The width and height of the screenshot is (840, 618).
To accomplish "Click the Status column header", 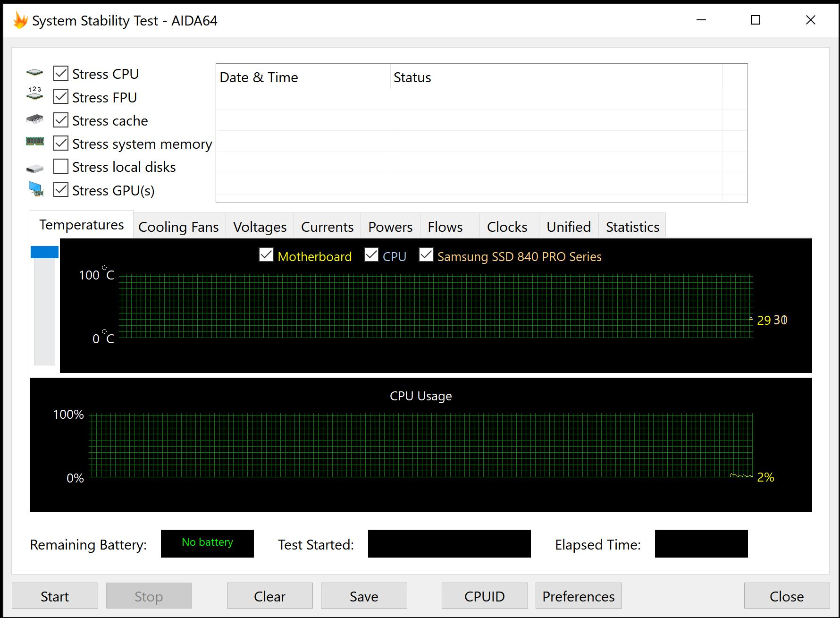I will click(x=556, y=77).
